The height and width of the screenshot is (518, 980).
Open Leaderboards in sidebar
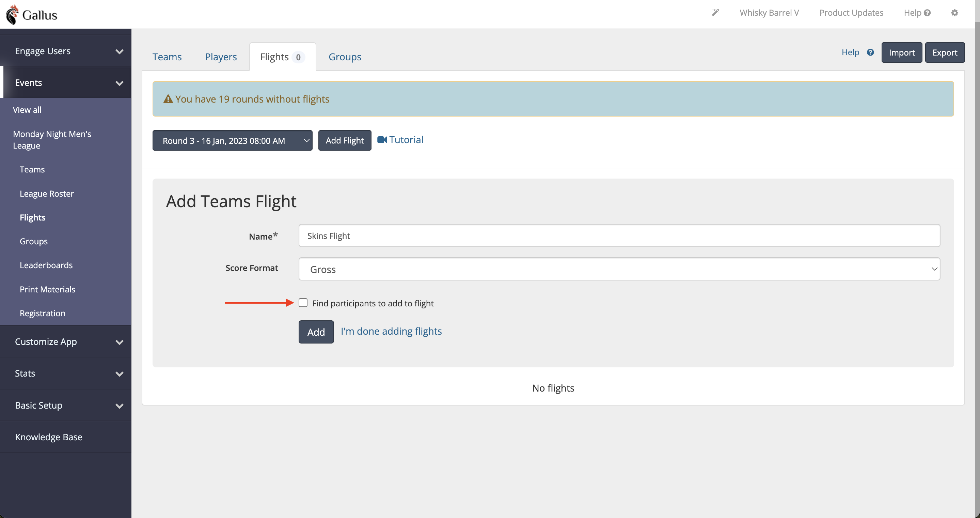point(46,265)
